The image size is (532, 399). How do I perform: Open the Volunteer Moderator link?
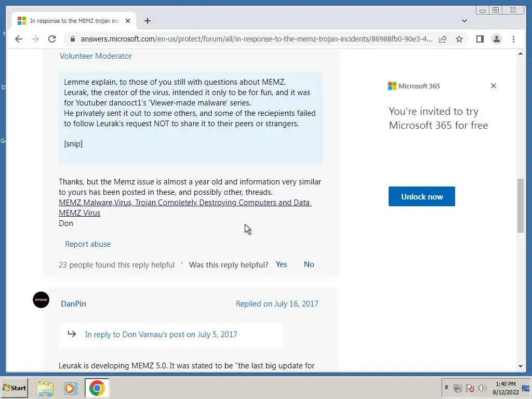(x=96, y=56)
